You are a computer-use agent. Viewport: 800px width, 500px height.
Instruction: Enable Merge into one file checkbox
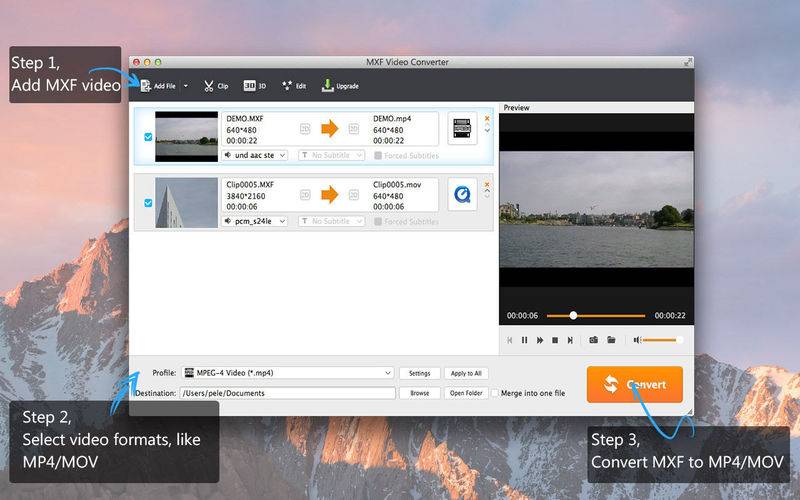point(494,393)
